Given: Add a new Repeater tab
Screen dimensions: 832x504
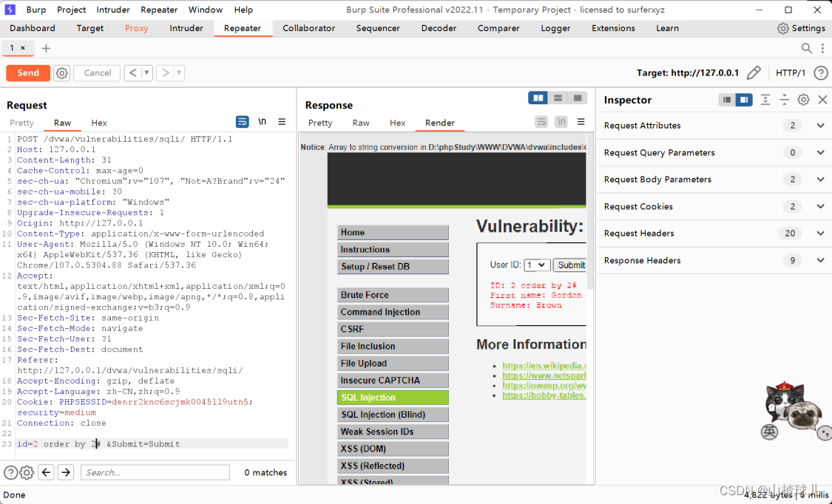Looking at the screenshot, I should pyautogui.click(x=46, y=49).
